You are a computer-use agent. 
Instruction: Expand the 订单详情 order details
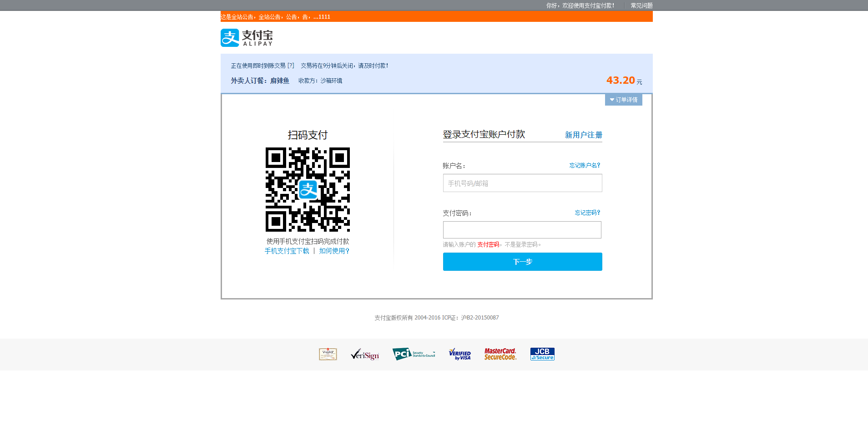point(624,100)
